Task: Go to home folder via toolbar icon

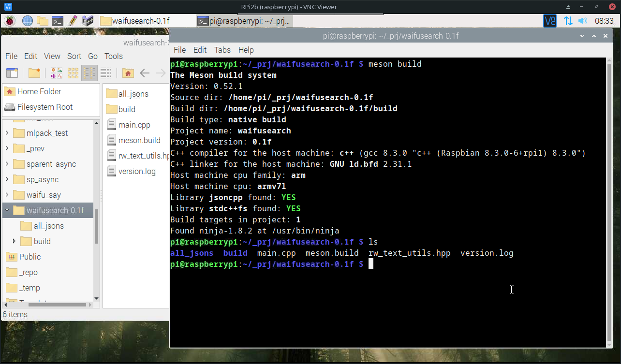Action: click(x=128, y=73)
